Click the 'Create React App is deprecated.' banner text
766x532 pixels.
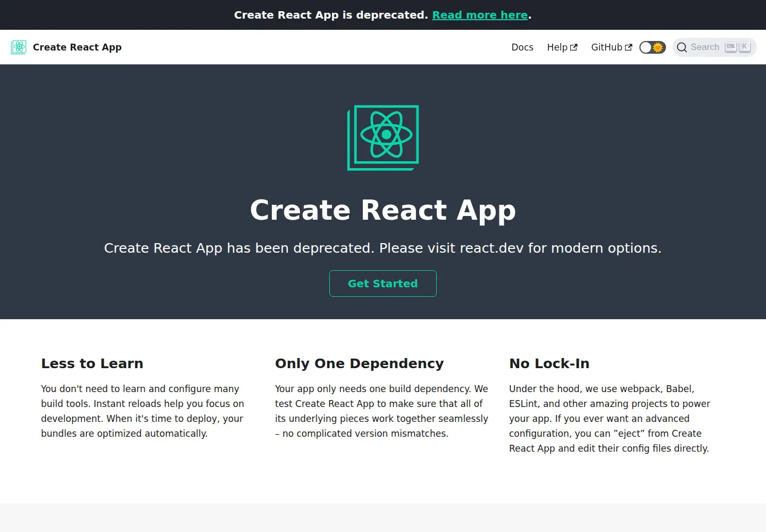click(x=331, y=15)
